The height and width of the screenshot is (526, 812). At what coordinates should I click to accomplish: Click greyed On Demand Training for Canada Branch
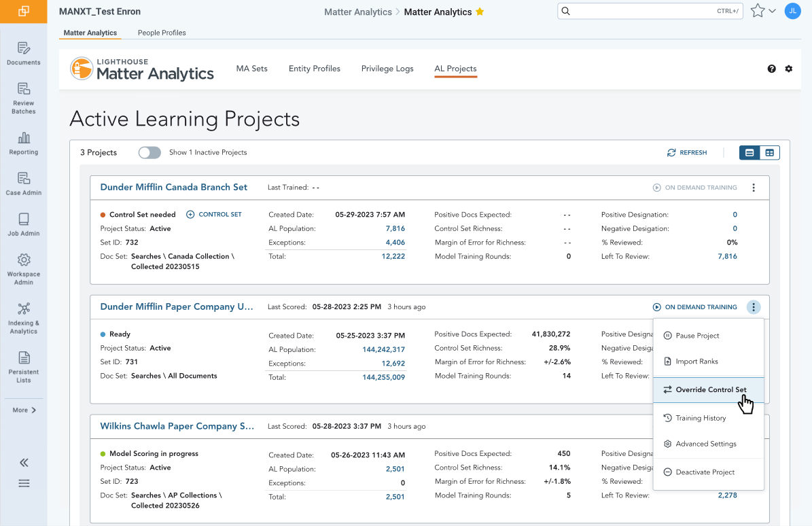pos(694,188)
